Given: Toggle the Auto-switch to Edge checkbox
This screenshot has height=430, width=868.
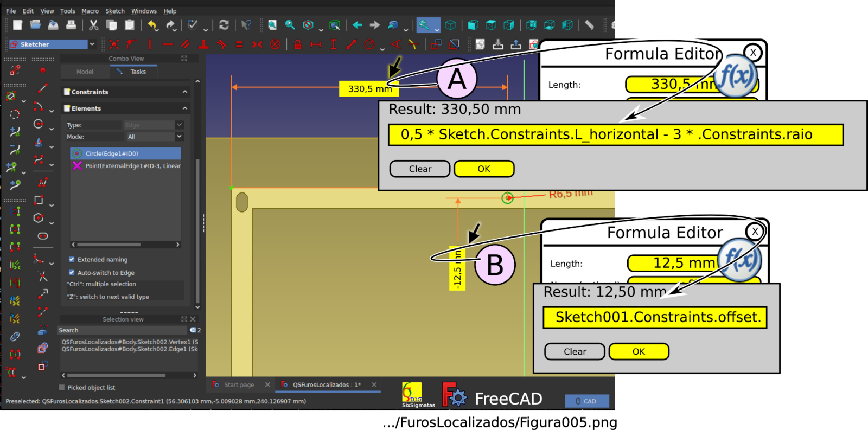Looking at the screenshot, I should [x=72, y=272].
